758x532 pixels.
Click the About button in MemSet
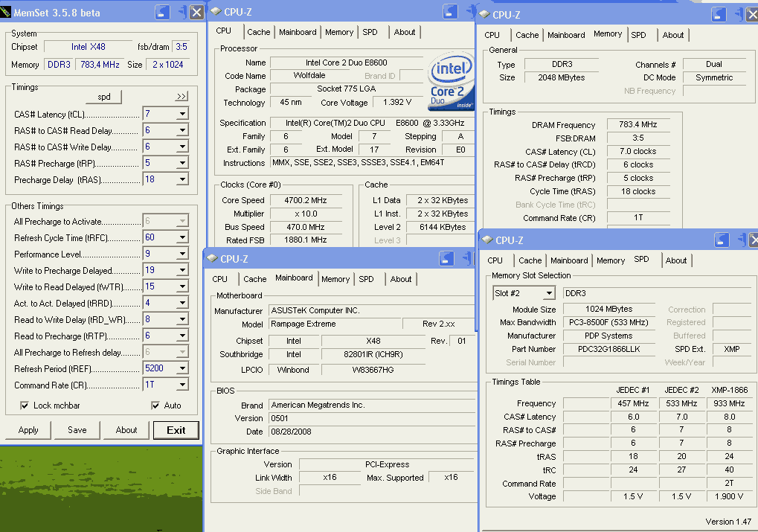[126, 430]
